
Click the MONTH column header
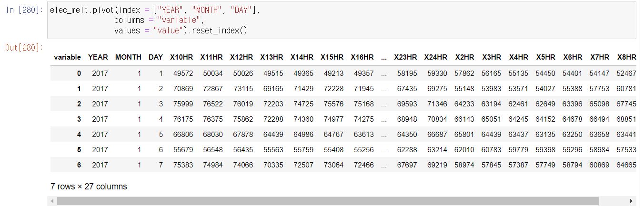coord(128,57)
